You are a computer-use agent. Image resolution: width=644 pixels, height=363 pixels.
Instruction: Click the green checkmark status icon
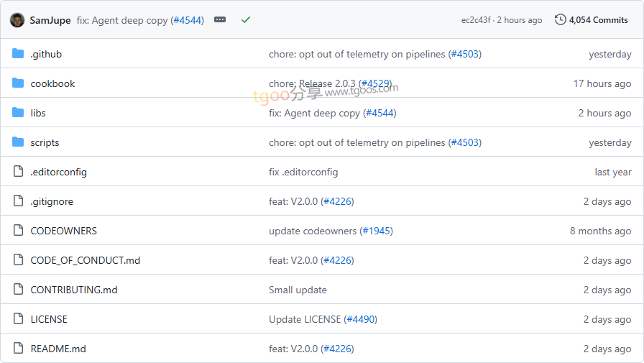click(x=246, y=19)
